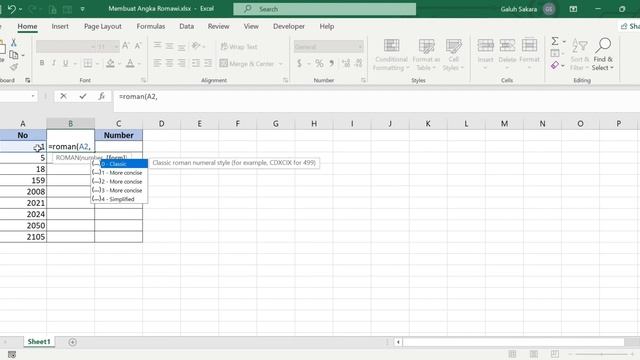Toggle Bold formatting
Image resolution: width=640 pixels, height=360 pixels.
click(x=42, y=63)
